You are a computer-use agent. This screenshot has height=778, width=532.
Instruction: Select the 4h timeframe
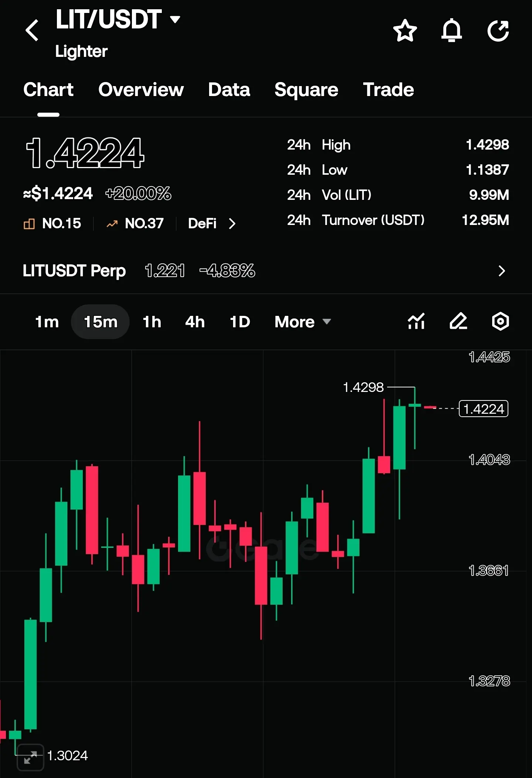point(195,322)
